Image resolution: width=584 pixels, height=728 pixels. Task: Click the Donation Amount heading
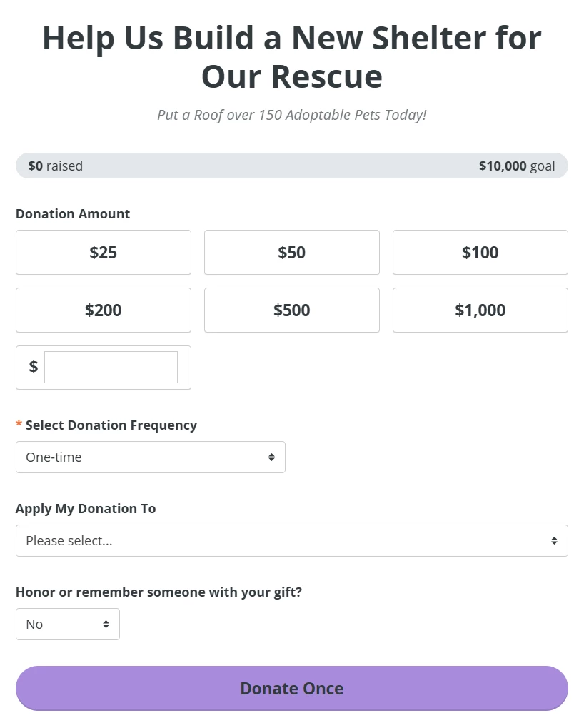coord(72,213)
